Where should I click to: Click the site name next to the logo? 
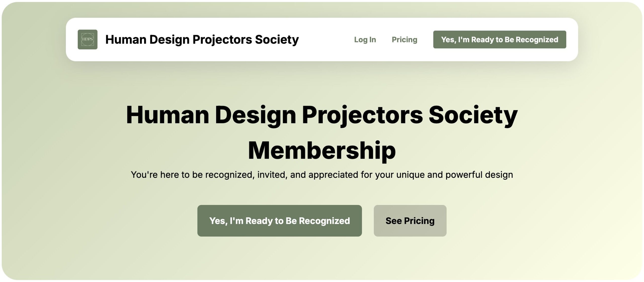[202, 40]
